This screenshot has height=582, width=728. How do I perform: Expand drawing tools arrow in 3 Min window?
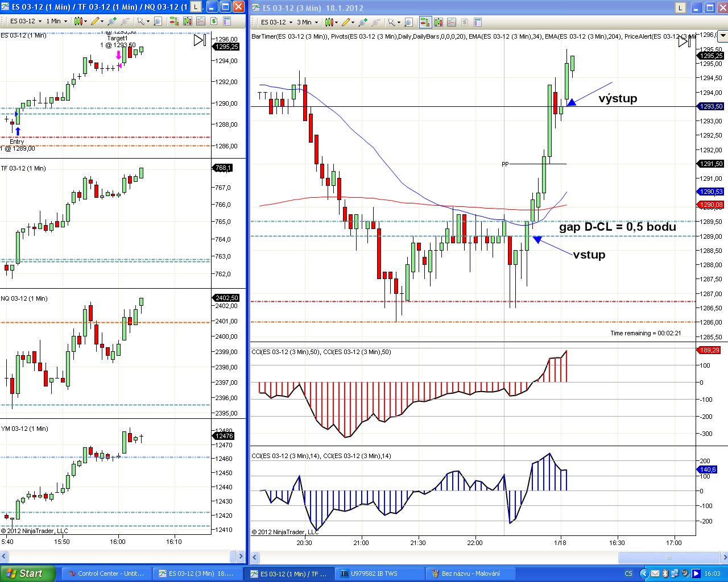click(x=353, y=23)
